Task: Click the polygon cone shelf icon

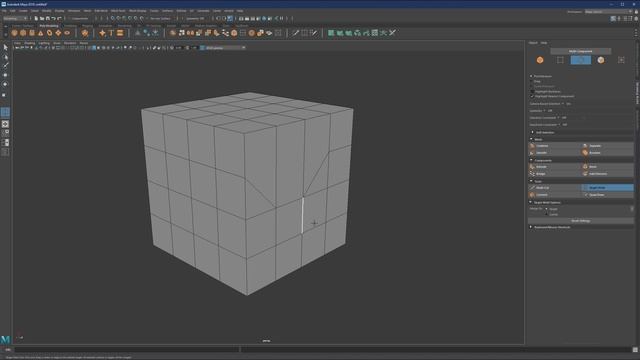Action: [x=41, y=33]
